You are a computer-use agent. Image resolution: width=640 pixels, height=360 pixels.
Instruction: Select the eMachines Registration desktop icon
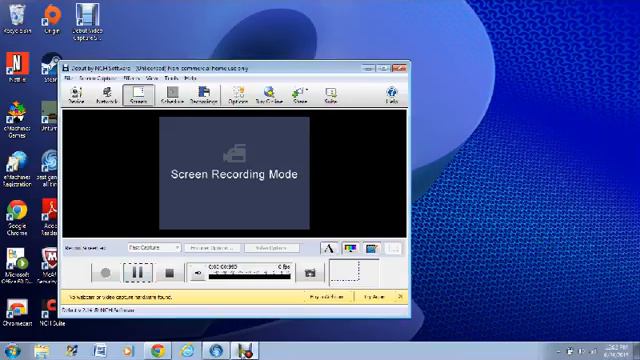tap(17, 169)
